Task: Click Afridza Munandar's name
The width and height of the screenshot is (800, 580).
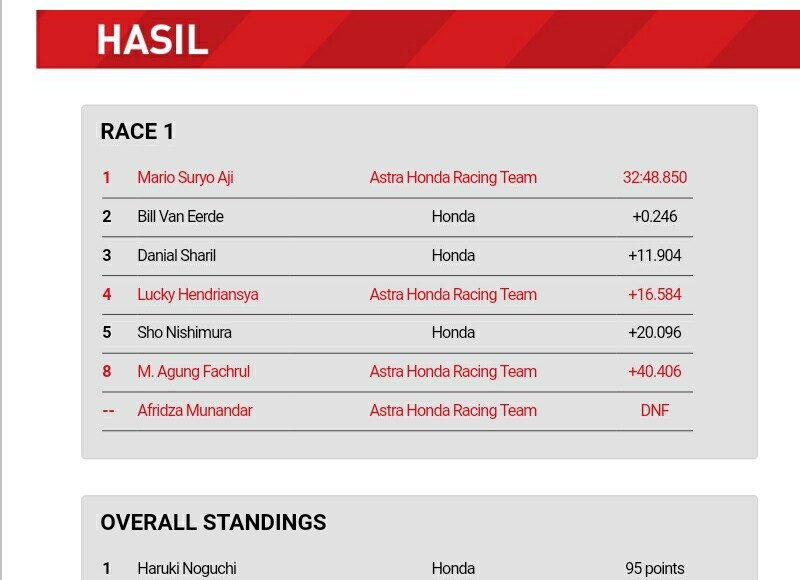Action: click(x=194, y=411)
